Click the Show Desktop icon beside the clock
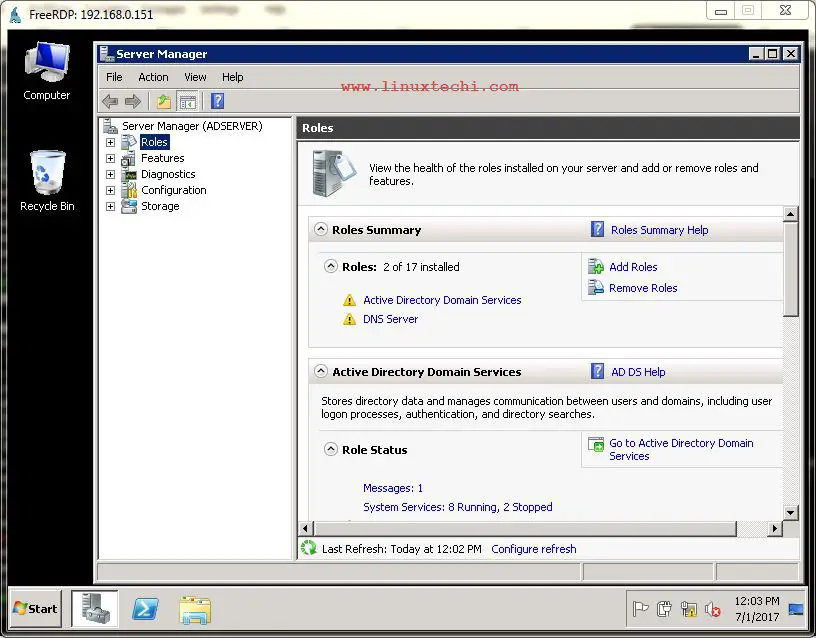 pyautogui.click(x=796, y=609)
